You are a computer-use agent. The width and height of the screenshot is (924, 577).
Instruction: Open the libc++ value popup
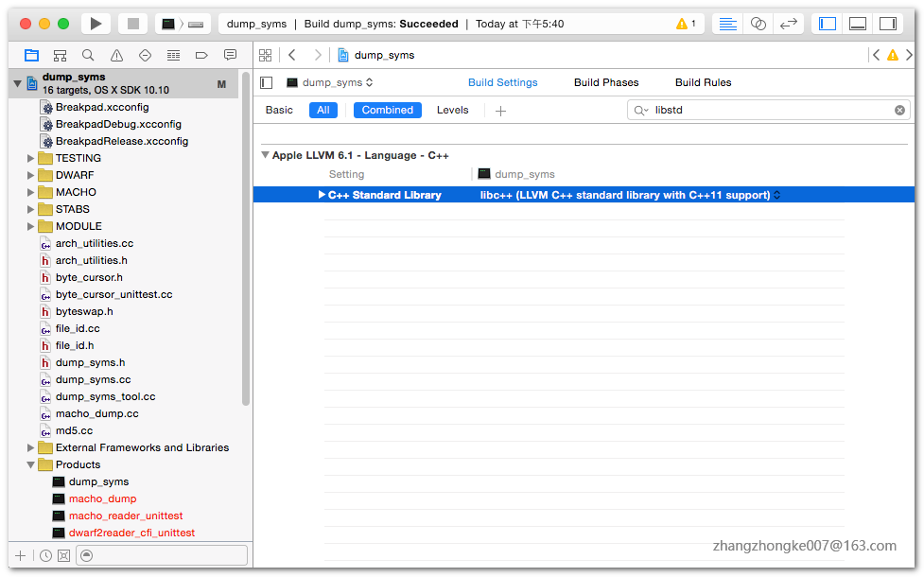630,195
